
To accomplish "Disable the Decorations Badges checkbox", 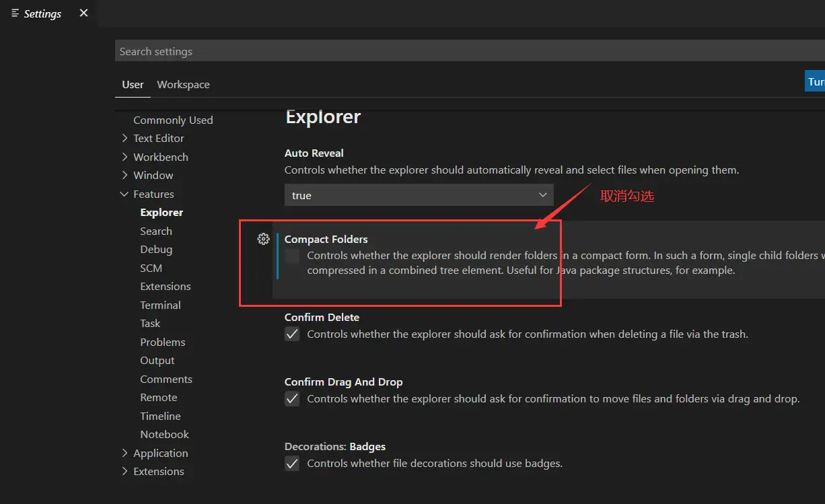I will 292,463.
